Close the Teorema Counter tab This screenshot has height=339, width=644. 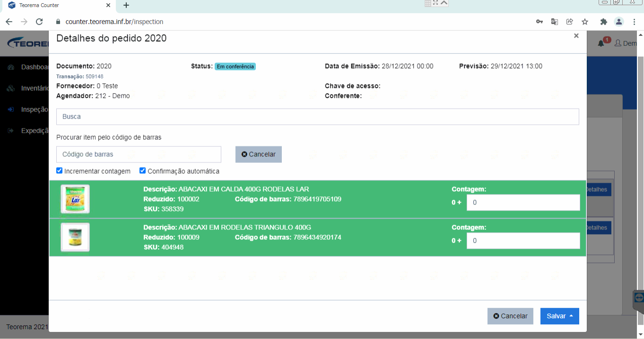click(x=108, y=5)
